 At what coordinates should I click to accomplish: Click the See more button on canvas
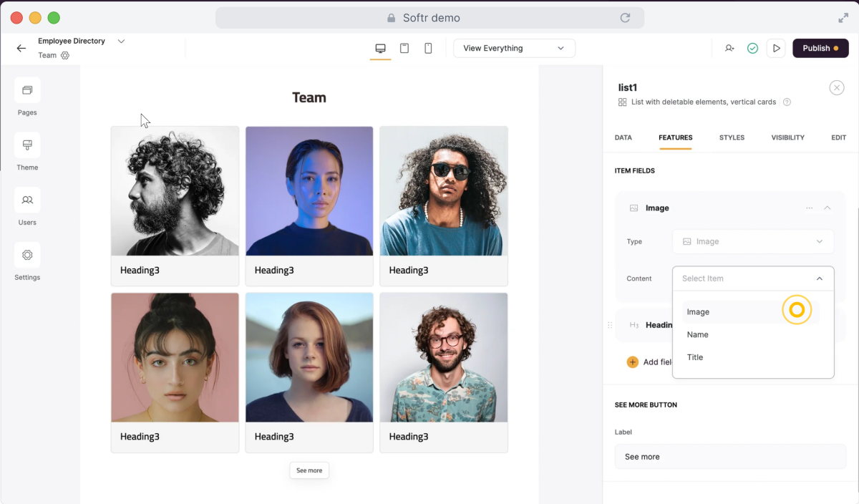(309, 470)
